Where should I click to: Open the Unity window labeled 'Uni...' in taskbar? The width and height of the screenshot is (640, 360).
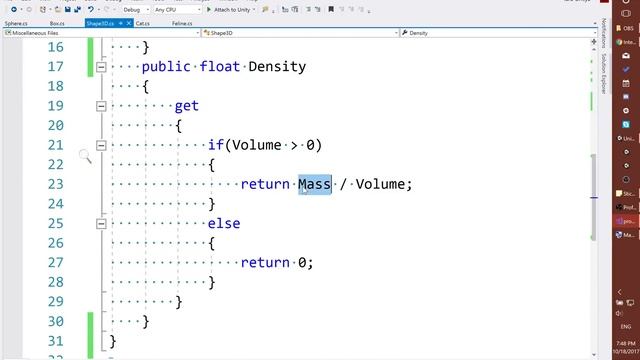click(x=626, y=138)
